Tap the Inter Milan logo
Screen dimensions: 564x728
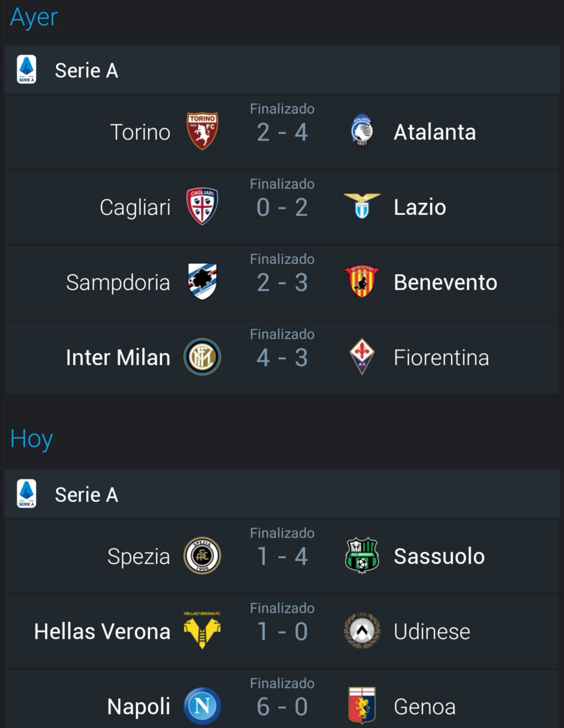pyautogui.click(x=202, y=357)
